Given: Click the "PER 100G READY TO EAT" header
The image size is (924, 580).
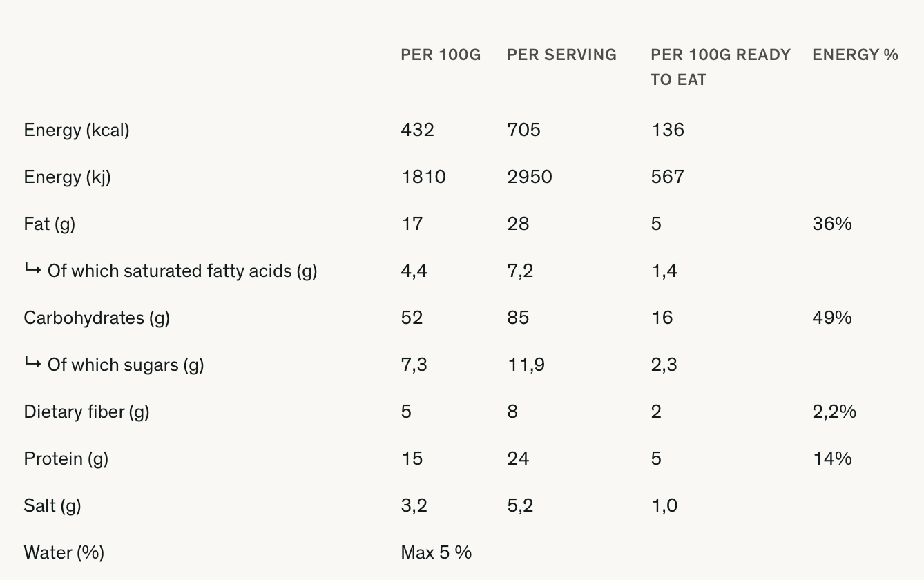Looking at the screenshot, I should [x=720, y=67].
